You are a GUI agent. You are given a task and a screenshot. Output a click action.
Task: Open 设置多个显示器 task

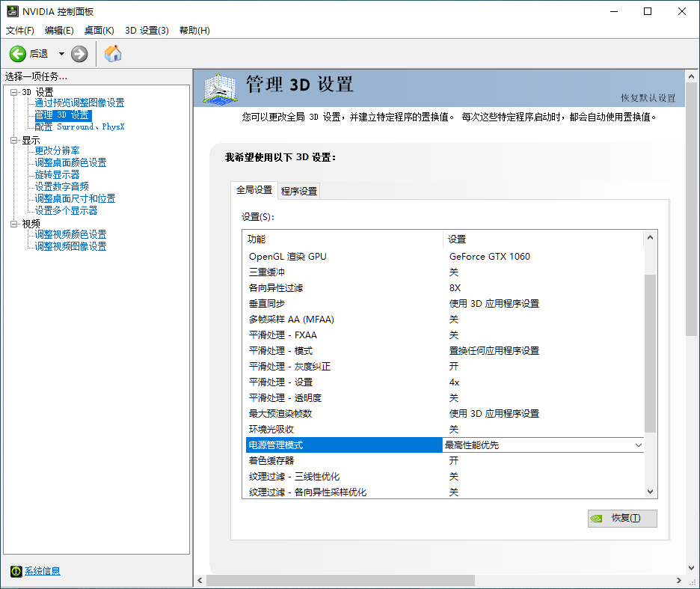66,210
